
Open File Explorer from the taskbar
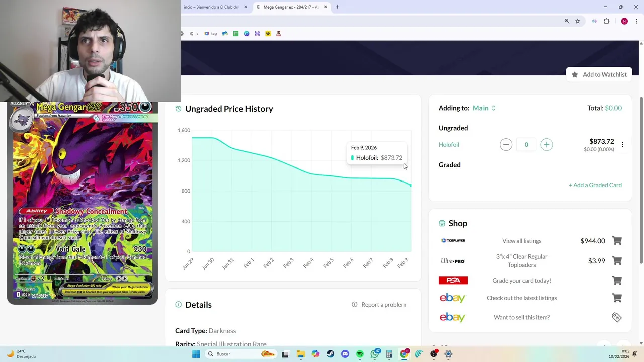point(300,354)
